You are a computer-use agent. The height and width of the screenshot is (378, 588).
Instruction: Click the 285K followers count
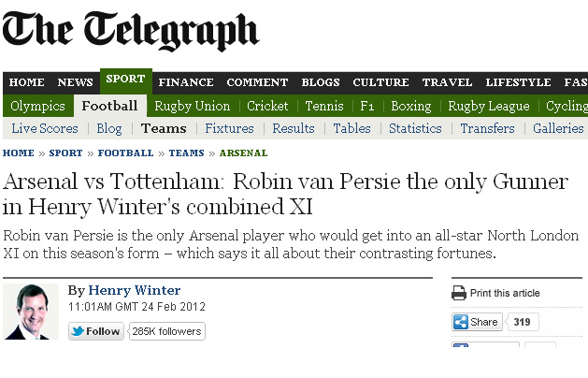(167, 331)
